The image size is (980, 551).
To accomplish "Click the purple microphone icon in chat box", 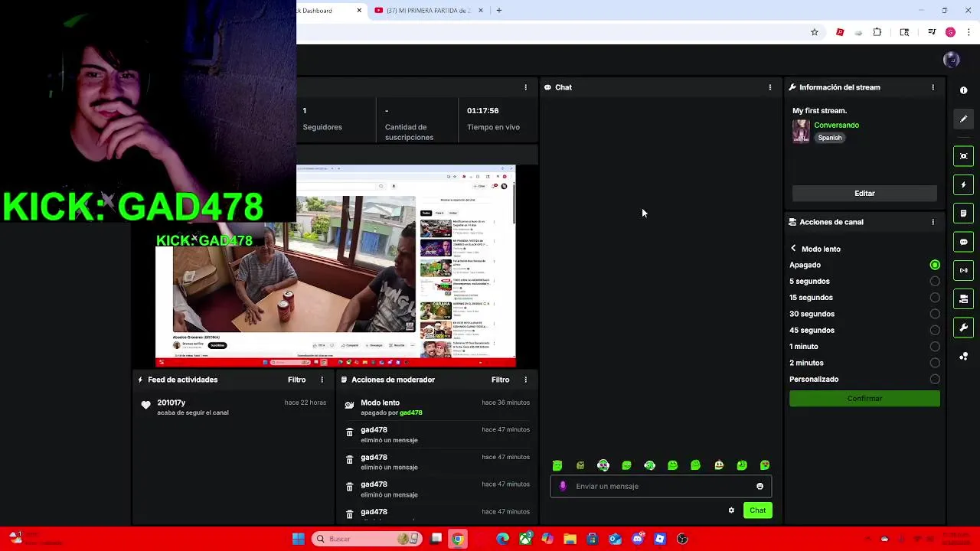I will click(563, 486).
